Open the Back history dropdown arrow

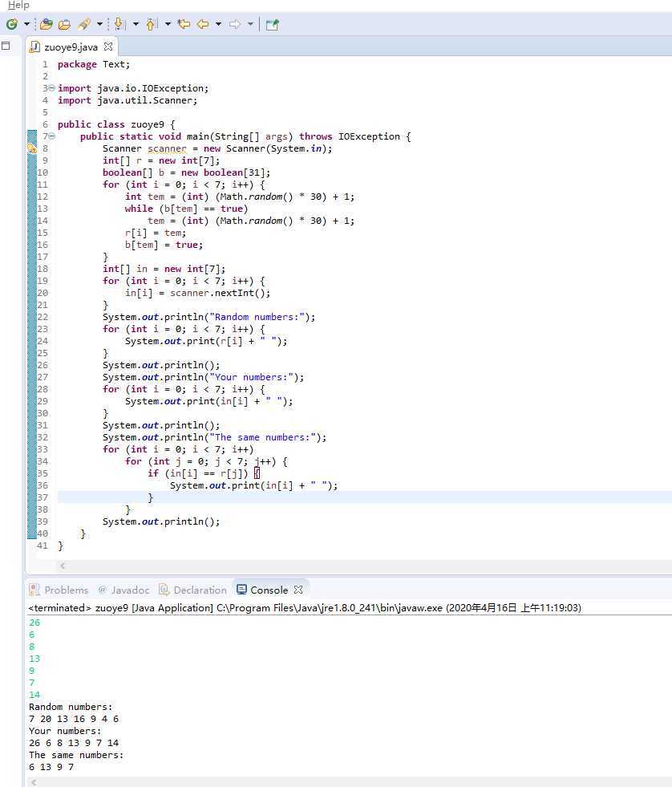click(x=218, y=23)
